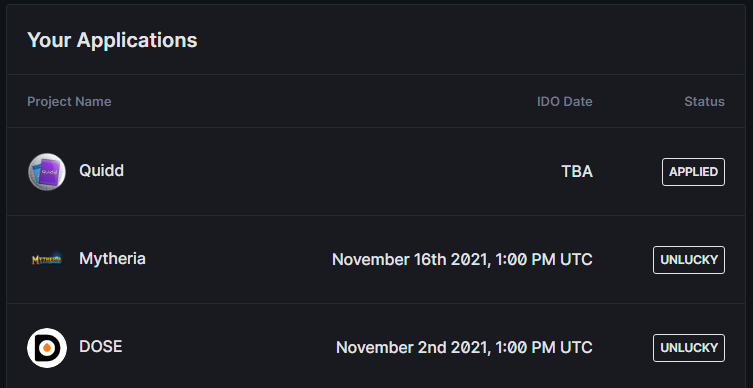Select the November 16th 2021 IDO date

(462, 260)
